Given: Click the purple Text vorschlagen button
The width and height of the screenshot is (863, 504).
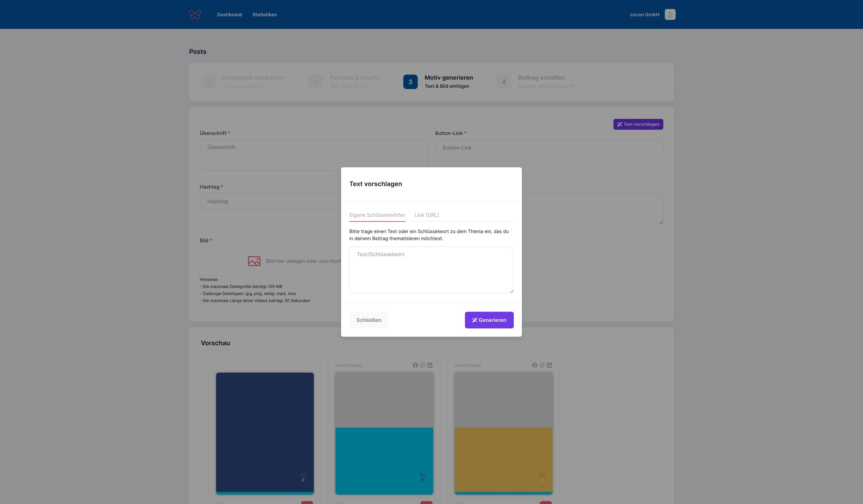Looking at the screenshot, I should 638,124.
